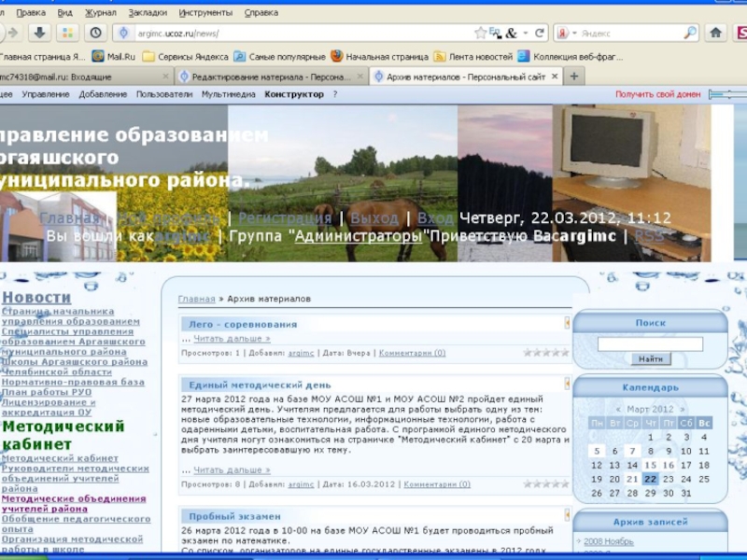Click edit icon beside Лего - соревнования post
Screen dimensions: 747x560
(x=567, y=322)
